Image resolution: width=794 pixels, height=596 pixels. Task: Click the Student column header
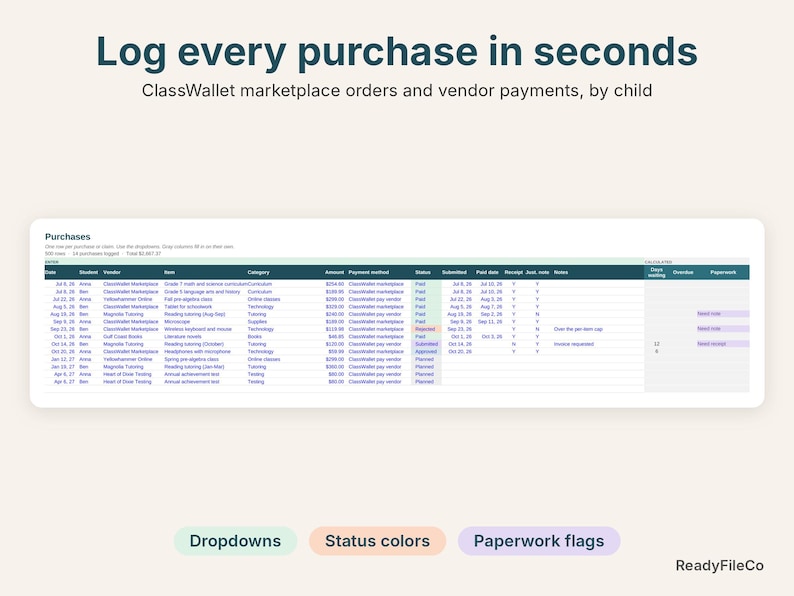tap(89, 272)
